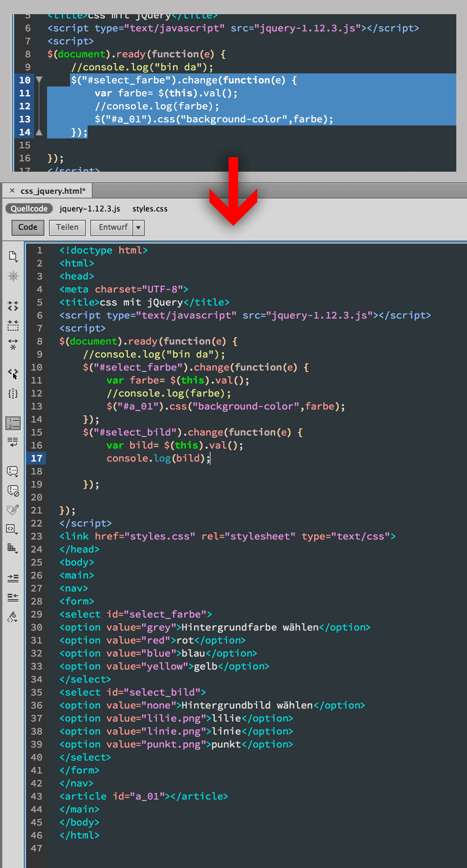Click the select id="select_farbe" line
467x868 pixels.
[136, 614]
